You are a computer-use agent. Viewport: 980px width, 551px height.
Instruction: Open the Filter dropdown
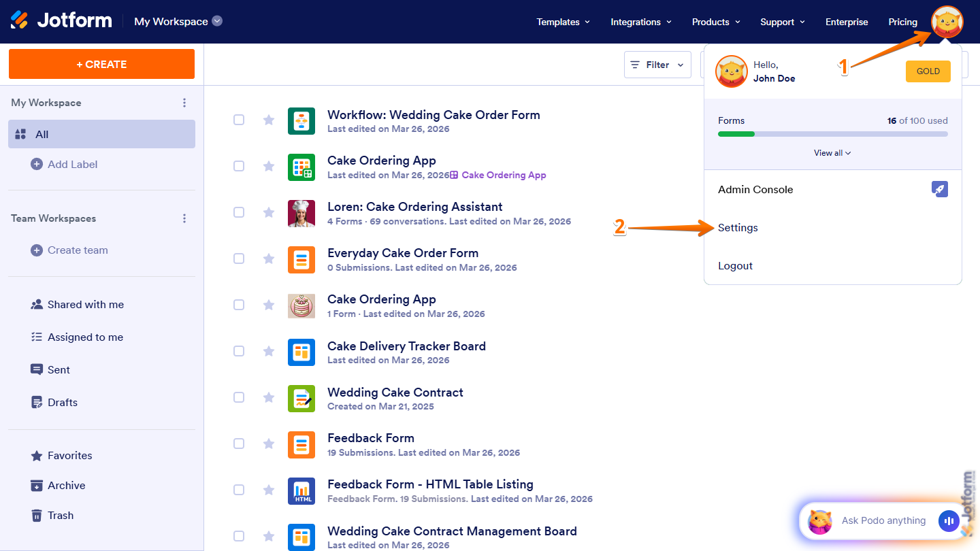point(657,65)
